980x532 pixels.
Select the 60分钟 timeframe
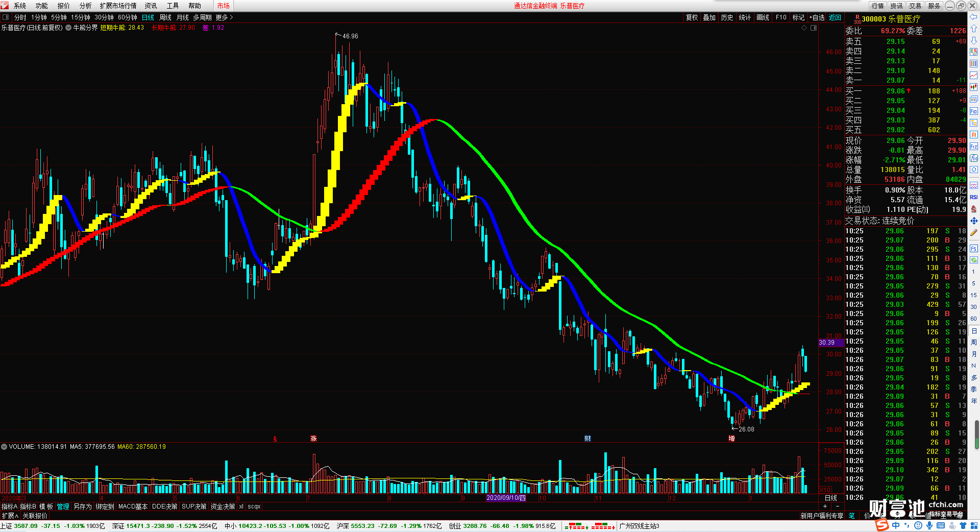pos(127,17)
